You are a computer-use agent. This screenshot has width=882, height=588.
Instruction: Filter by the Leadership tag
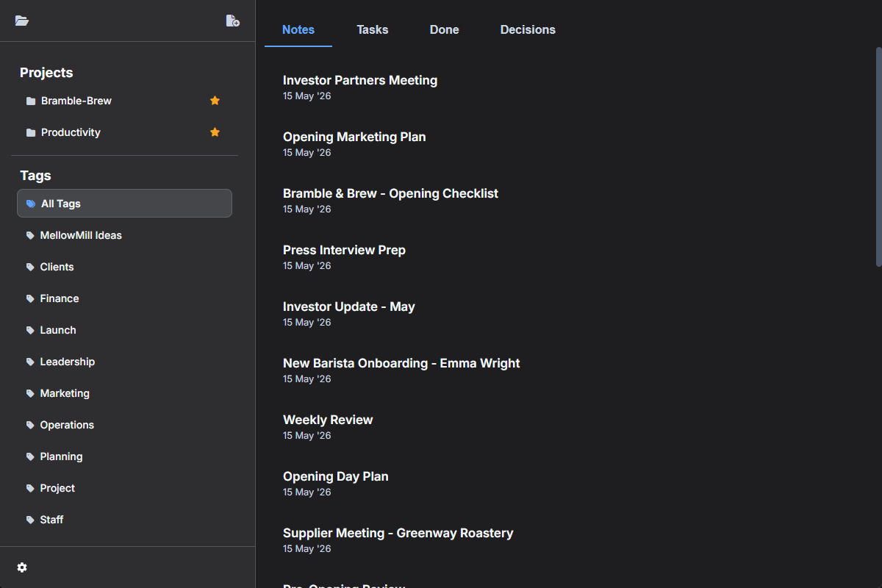point(124,362)
